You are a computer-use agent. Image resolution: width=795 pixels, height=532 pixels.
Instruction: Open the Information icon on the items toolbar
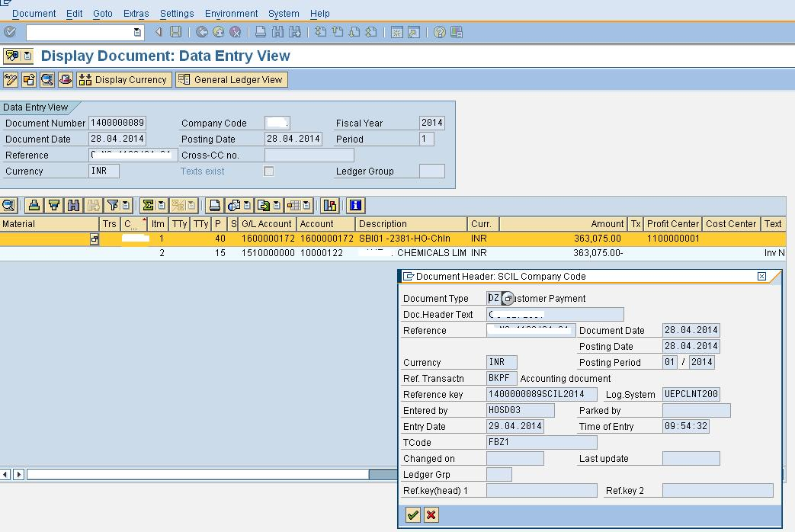(355, 206)
